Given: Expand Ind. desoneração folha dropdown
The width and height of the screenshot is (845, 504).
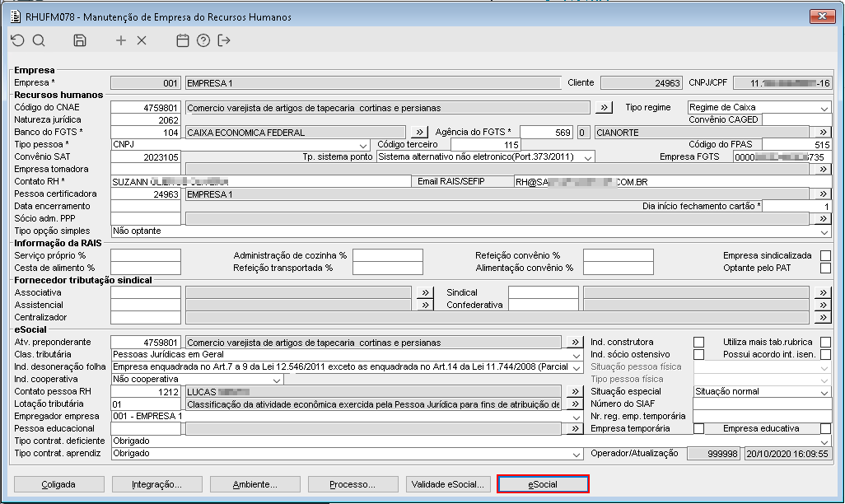Looking at the screenshot, I should pos(576,367).
